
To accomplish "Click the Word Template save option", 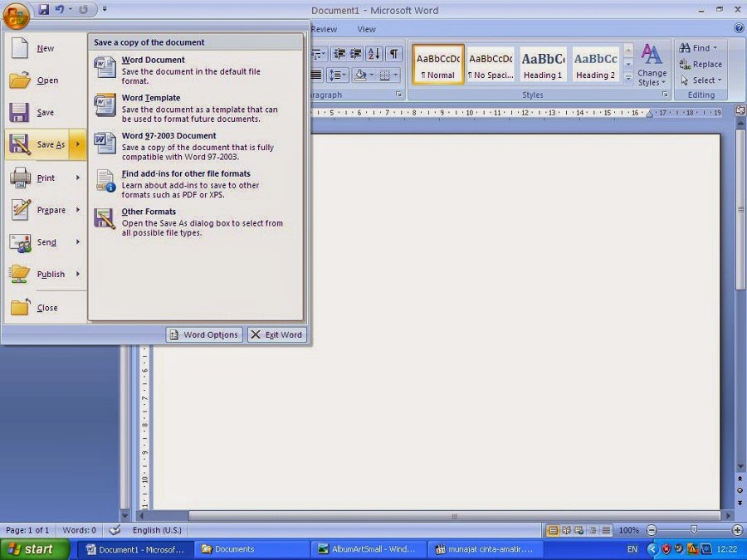I will (x=195, y=108).
